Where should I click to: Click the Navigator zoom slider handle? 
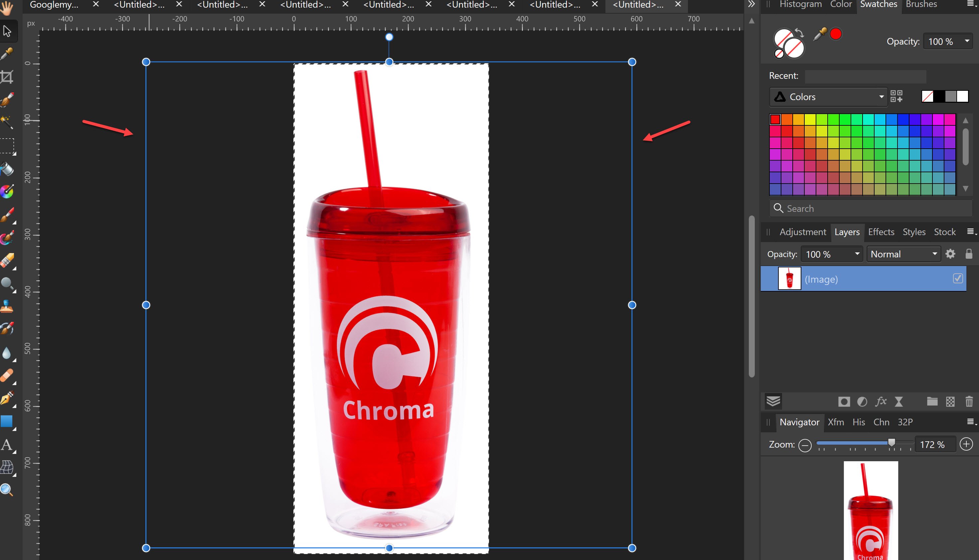pos(891,442)
